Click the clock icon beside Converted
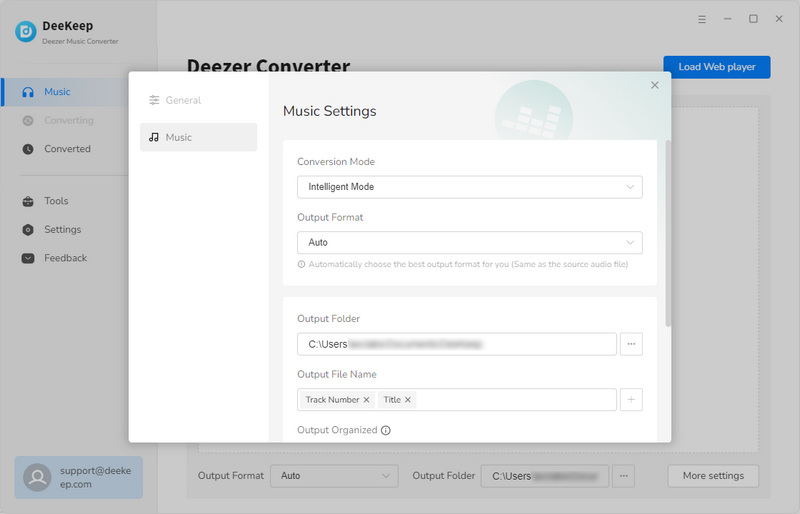This screenshot has width=800, height=514. 28,149
